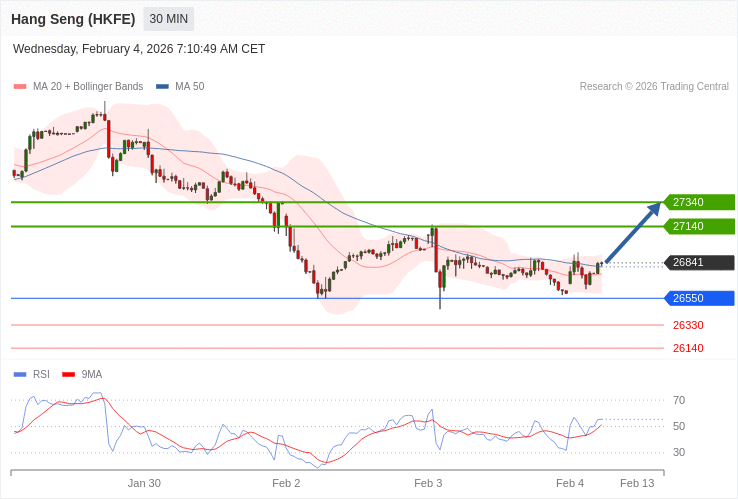Click the Hang Seng (HKFE) title

[x=73, y=19]
